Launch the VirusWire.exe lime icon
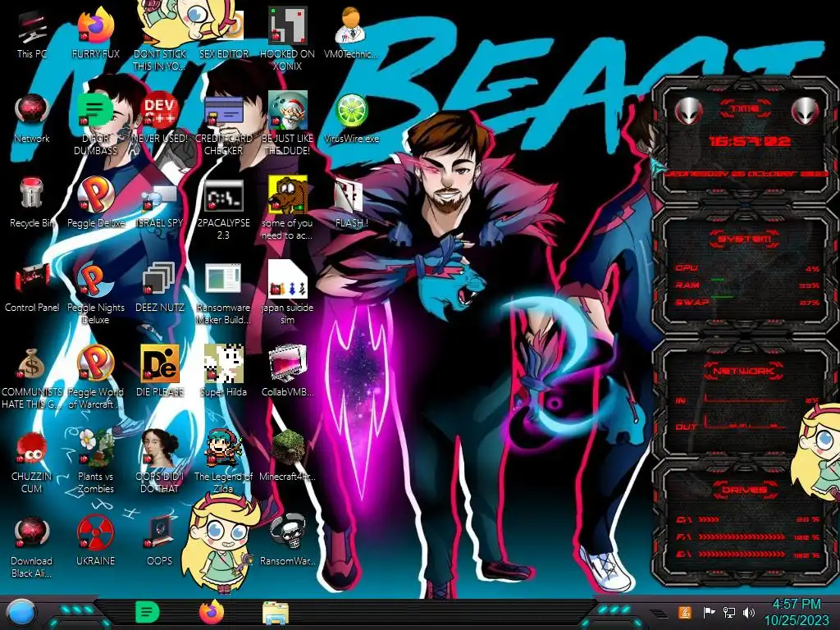This screenshot has width=840, height=630. coord(351,118)
